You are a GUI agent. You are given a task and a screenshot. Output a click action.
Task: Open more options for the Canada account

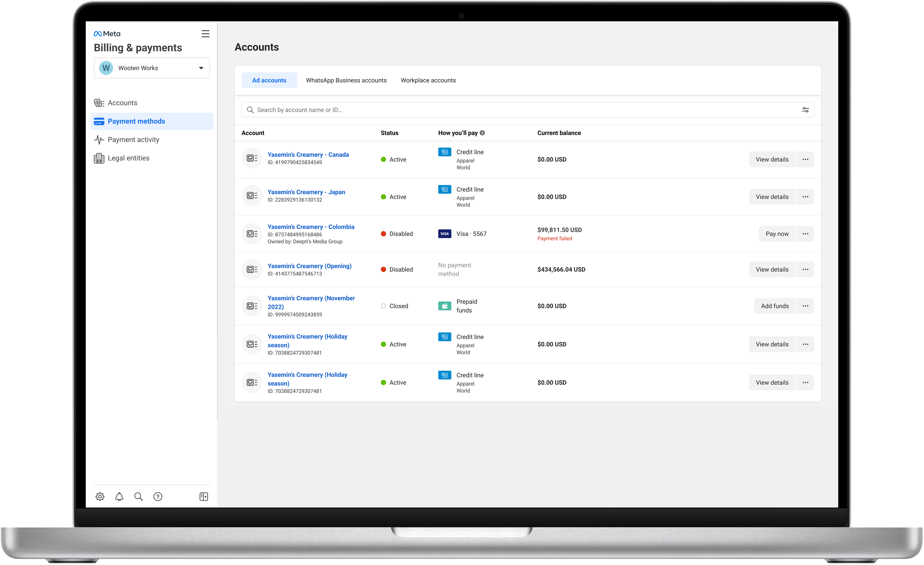[805, 159]
